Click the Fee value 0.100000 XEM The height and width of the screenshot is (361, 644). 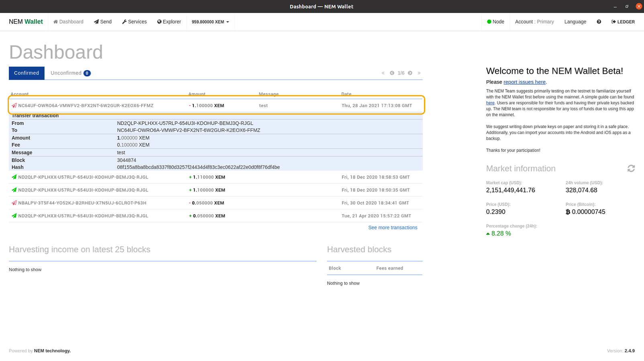click(133, 145)
